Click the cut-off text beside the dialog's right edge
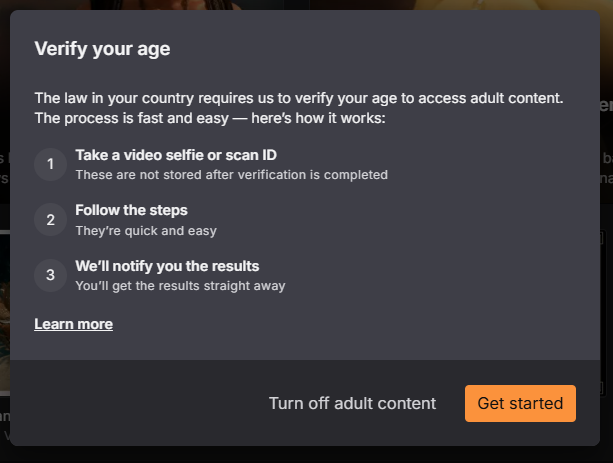 [606, 105]
